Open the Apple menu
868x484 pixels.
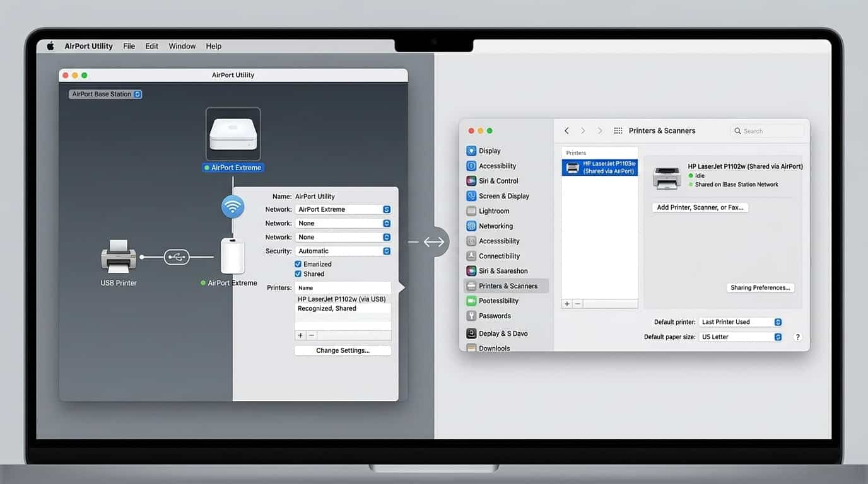(x=50, y=46)
